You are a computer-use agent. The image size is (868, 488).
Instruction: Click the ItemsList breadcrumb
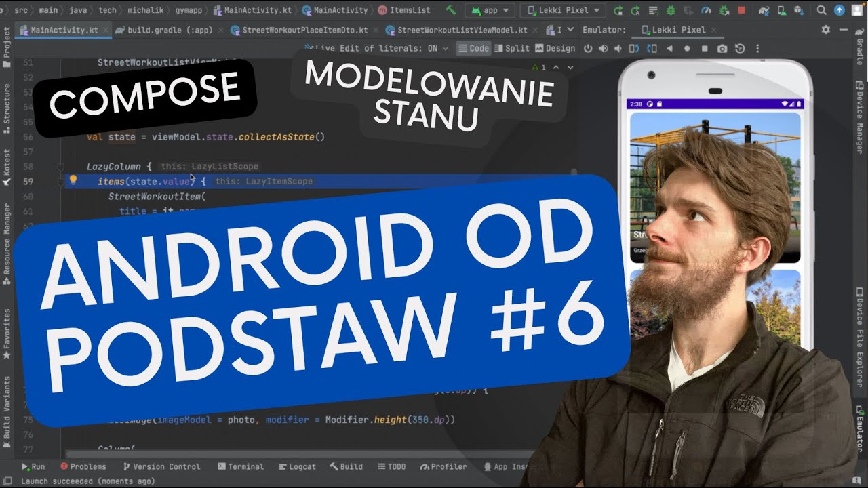click(x=405, y=10)
